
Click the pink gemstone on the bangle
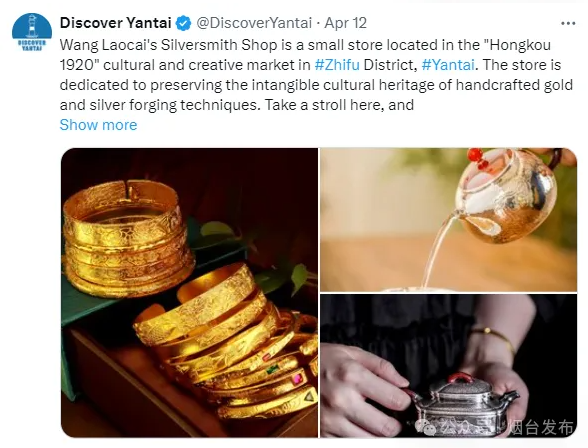tap(298, 379)
